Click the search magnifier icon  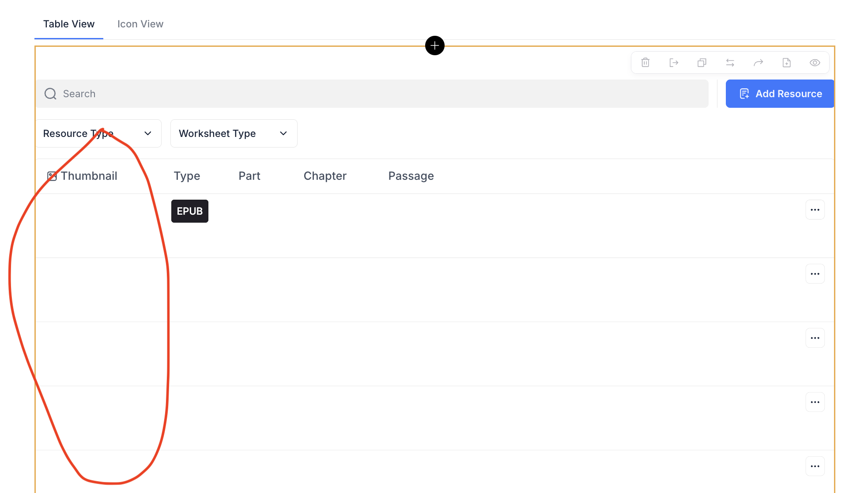click(50, 94)
